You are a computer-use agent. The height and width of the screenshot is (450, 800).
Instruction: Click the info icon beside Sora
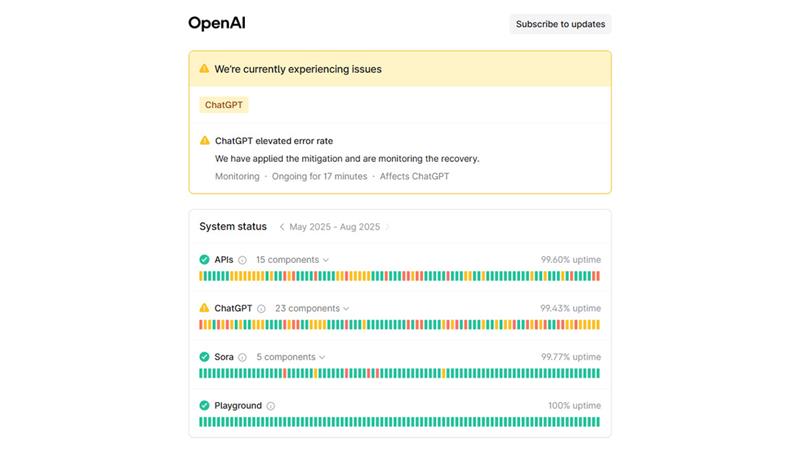(x=242, y=357)
